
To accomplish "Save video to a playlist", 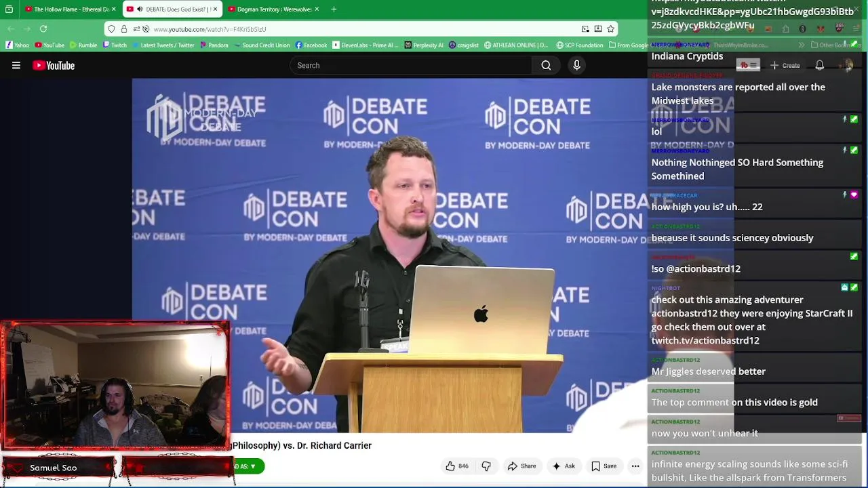I will click(x=604, y=466).
